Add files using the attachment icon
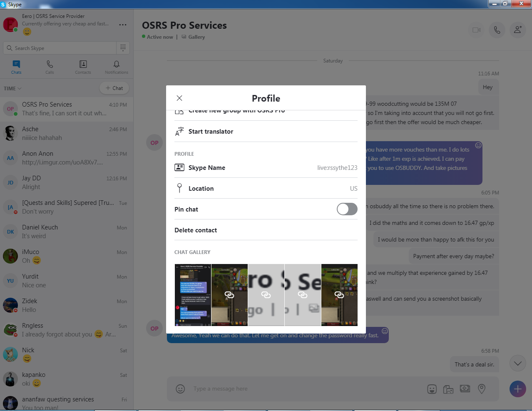 [448, 389]
